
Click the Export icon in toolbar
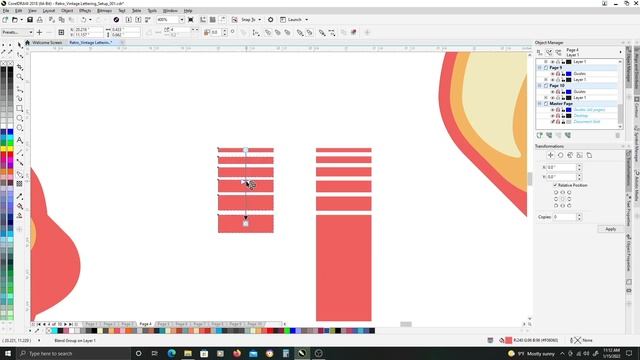click(x=138, y=20)
